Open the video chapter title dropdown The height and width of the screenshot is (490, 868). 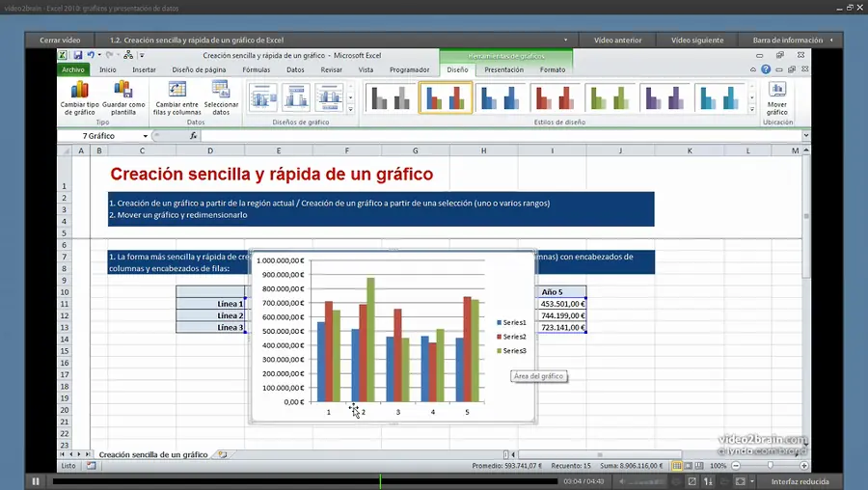(565, 40)
